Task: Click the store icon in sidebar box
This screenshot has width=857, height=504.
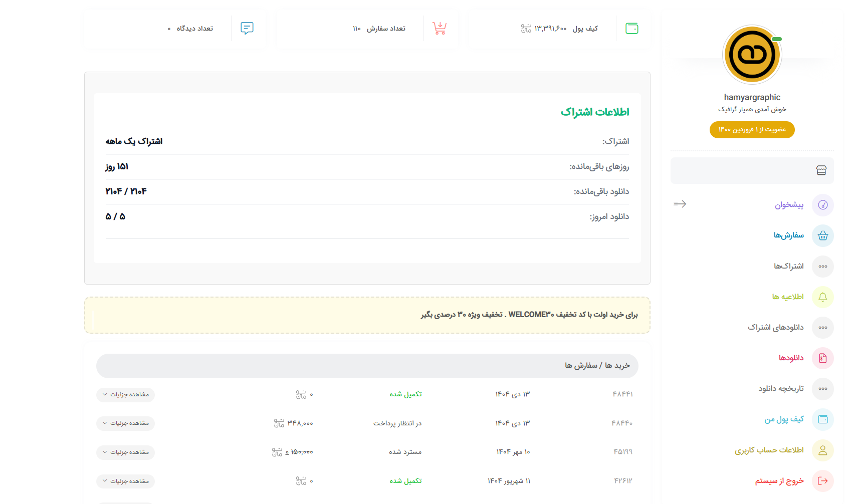Action: coord(821,170)
